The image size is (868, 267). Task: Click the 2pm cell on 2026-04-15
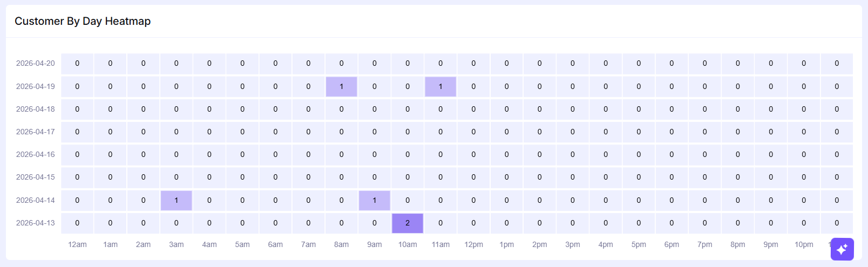(x=540, y=177)
